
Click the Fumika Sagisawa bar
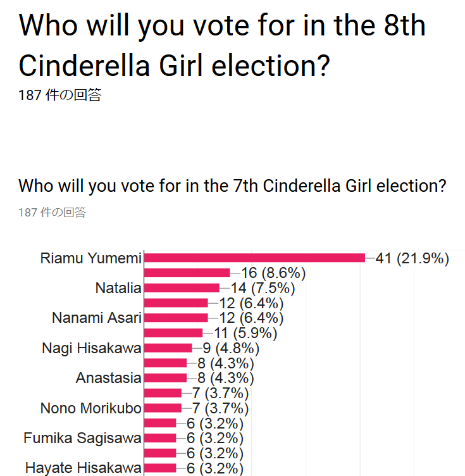(x=160, y=438)
